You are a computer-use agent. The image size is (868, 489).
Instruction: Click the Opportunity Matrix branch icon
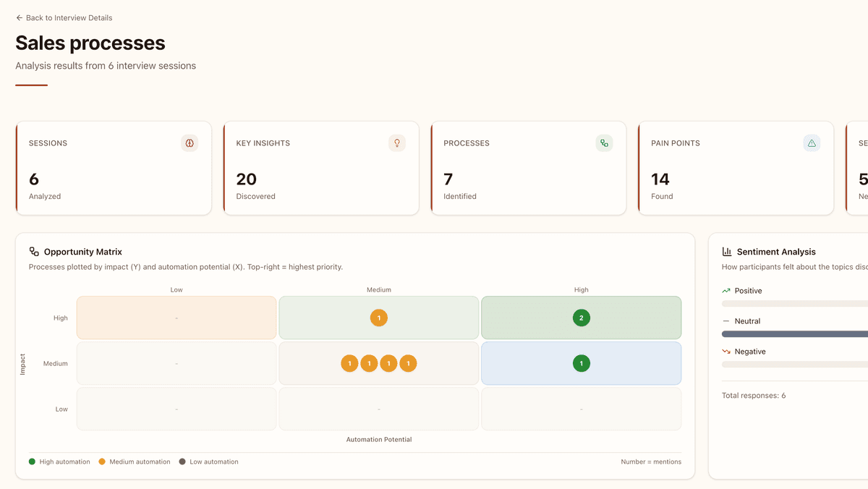coord(34,251)
